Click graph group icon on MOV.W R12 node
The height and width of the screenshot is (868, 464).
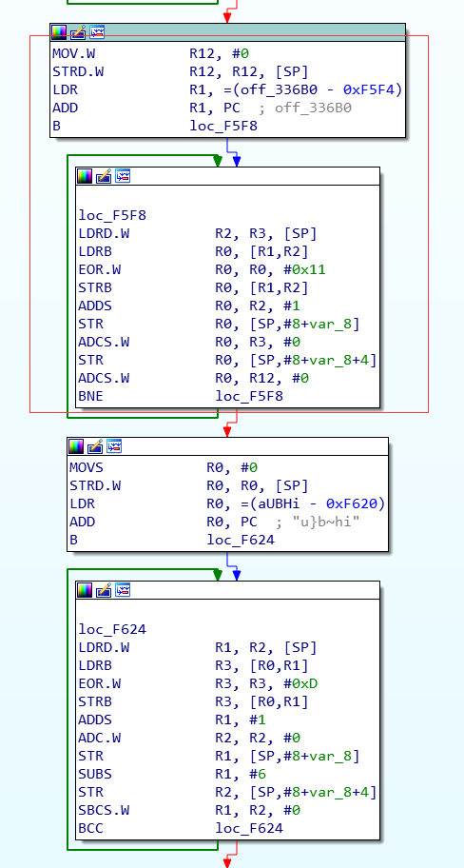click(97, 32)
